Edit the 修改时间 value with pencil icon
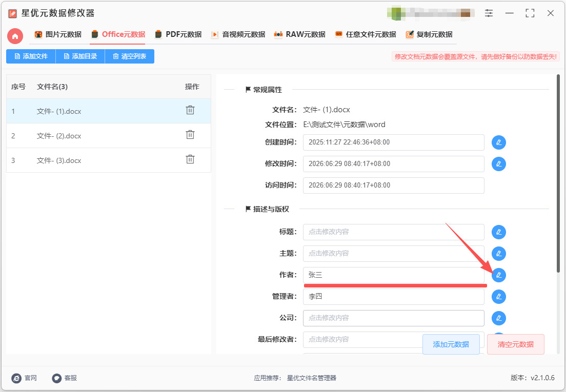Screen dimensions: 566x392 coord(499,164)
